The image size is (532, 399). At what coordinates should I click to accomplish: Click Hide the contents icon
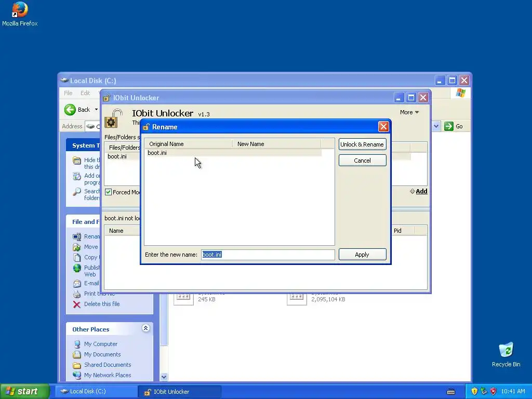coord(77,161)
